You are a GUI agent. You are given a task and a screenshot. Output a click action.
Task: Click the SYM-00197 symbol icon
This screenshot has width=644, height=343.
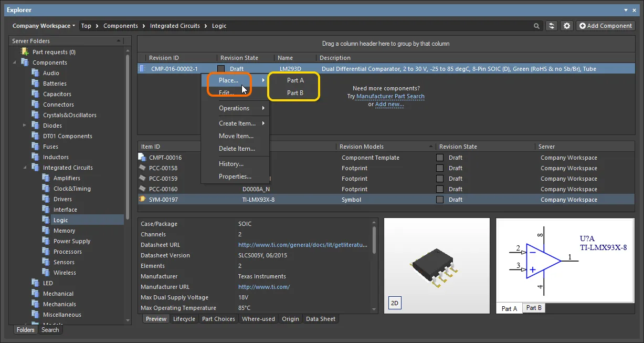[142, 200]
